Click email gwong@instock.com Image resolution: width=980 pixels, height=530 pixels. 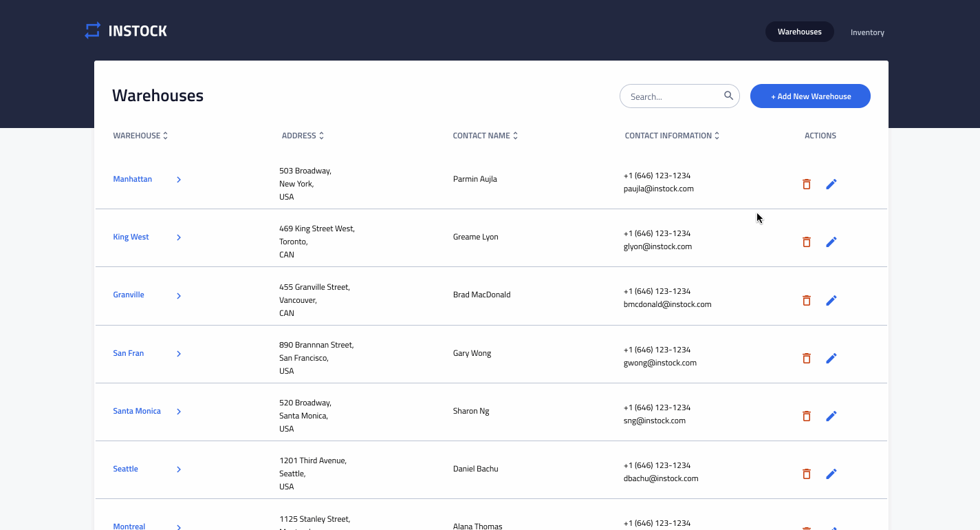[x=660, y=363]
